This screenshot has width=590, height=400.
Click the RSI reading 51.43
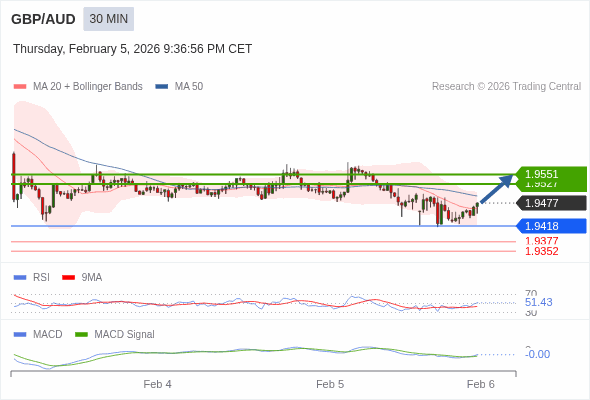coord(538,302)
